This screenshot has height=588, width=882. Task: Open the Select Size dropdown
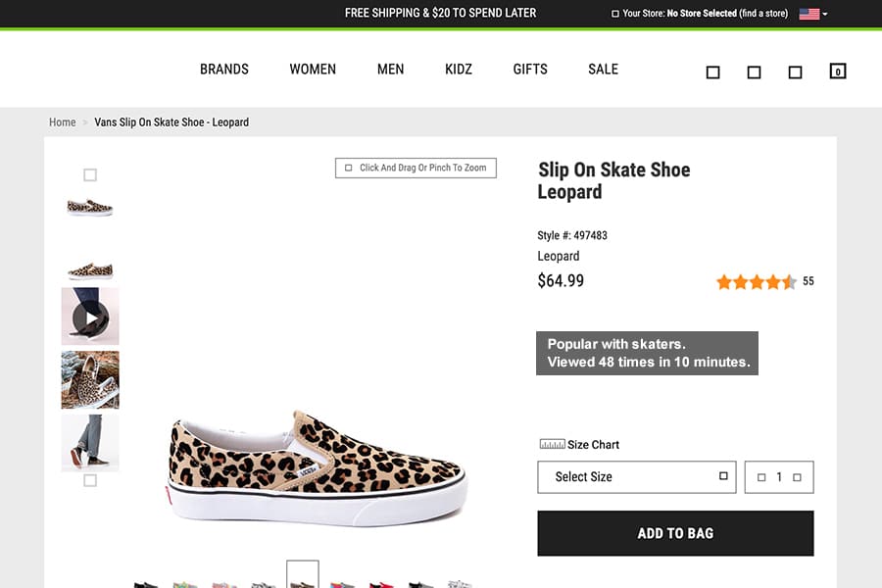[636, 477]
